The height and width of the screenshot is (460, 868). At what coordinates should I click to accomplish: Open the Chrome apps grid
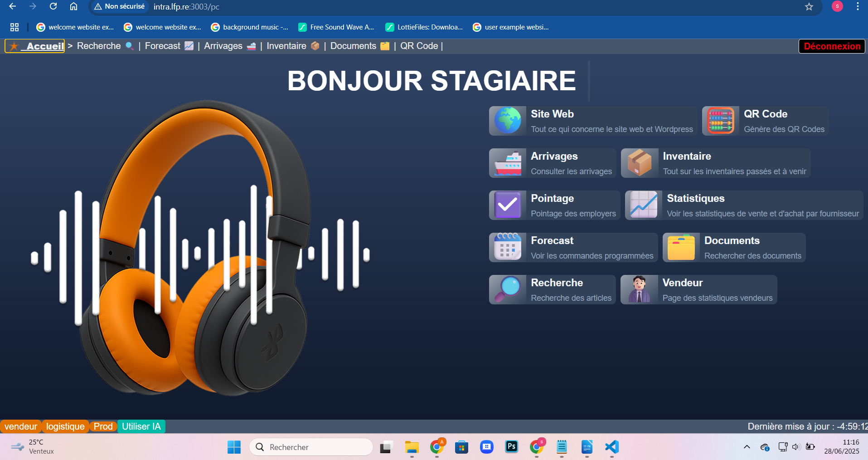pyautogui.click(x=14, y=27)
